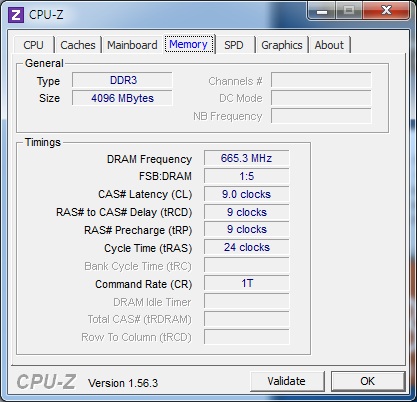The height and width of the screenshot is (402, 417).
Task: Open the Graphics tab
Action: click(x=282, y=45)
